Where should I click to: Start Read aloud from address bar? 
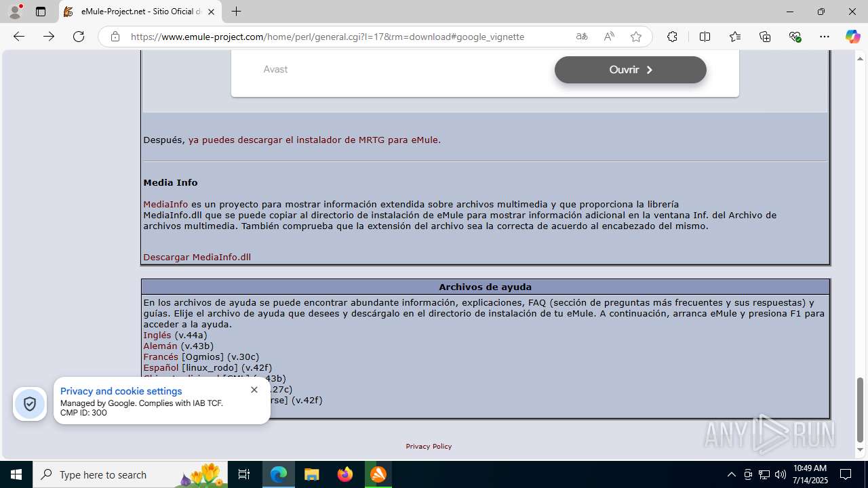click(609, 37)
